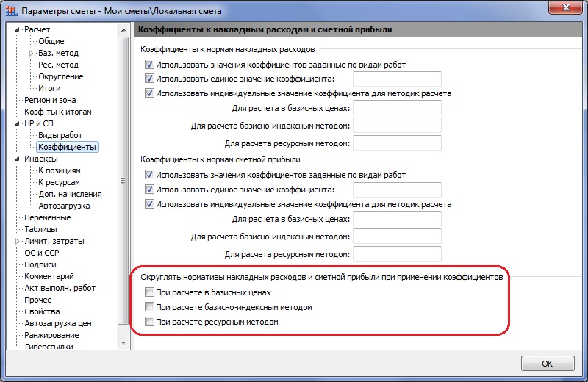588x382 pixels.
Task: Uncheck значения по видам работ for сметной прибыли
Action: [150, 175]
